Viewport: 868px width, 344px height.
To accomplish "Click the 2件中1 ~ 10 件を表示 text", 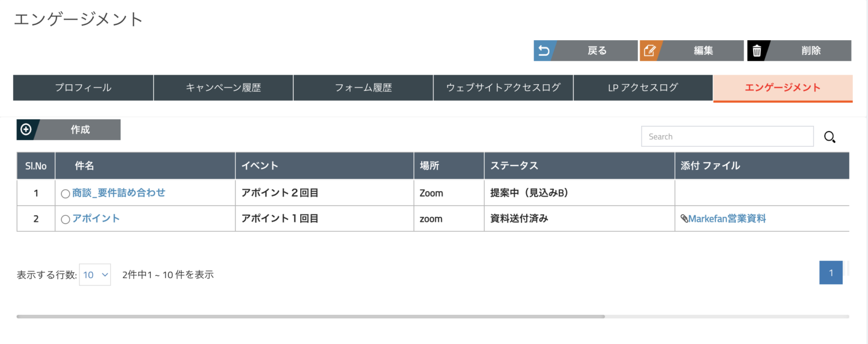I will click(x=168, y=275).
